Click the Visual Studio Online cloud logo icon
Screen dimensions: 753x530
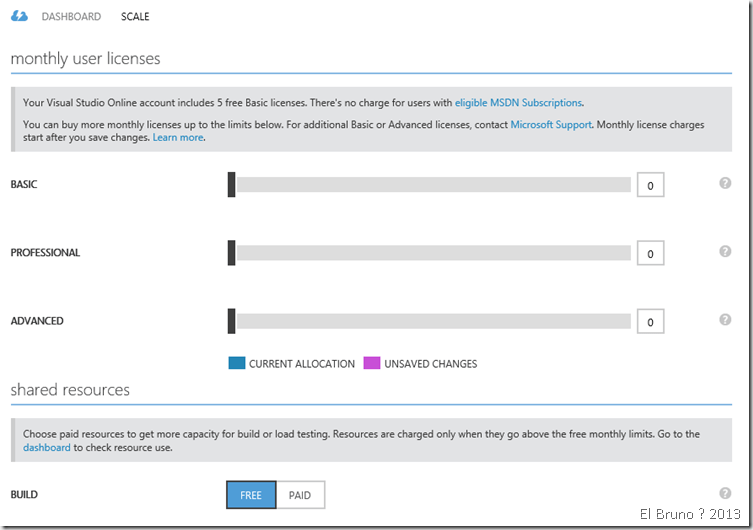click(19, 16)
